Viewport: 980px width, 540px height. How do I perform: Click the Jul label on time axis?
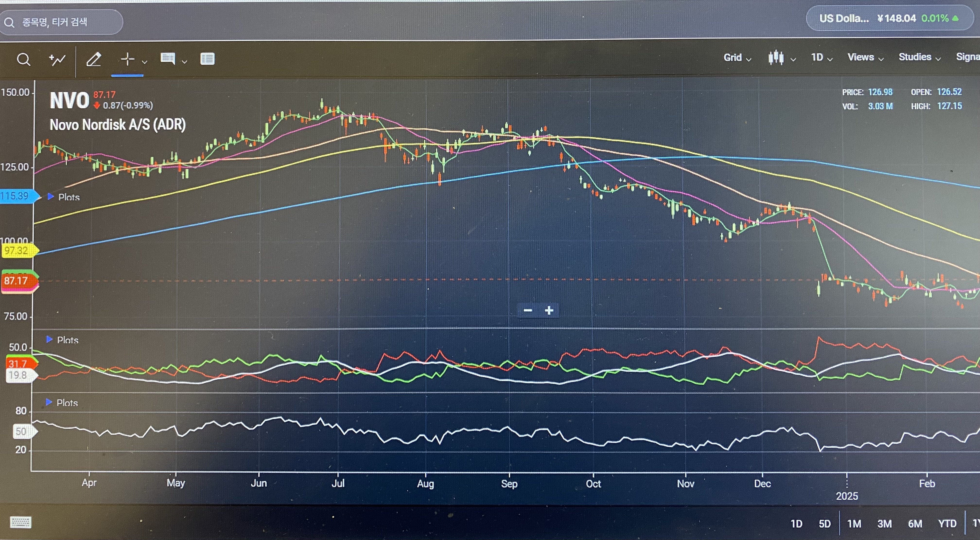tap(338, 483)
